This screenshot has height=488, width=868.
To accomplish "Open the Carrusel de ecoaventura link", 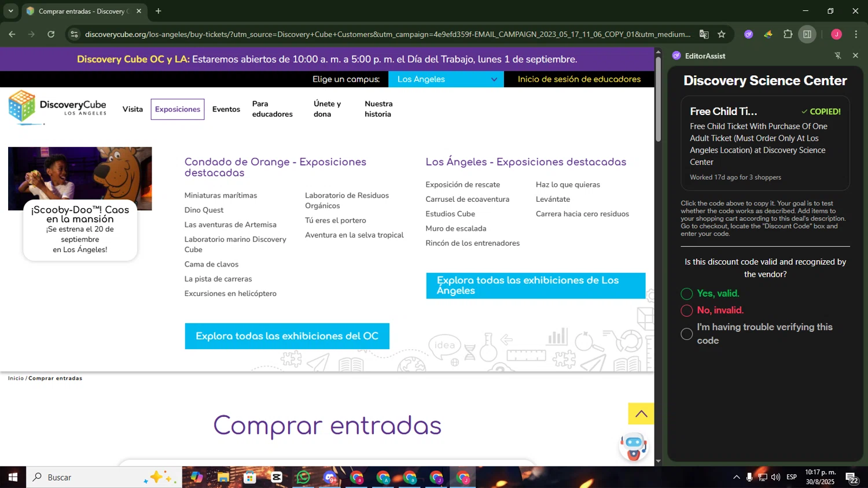I will click(468, 199).
